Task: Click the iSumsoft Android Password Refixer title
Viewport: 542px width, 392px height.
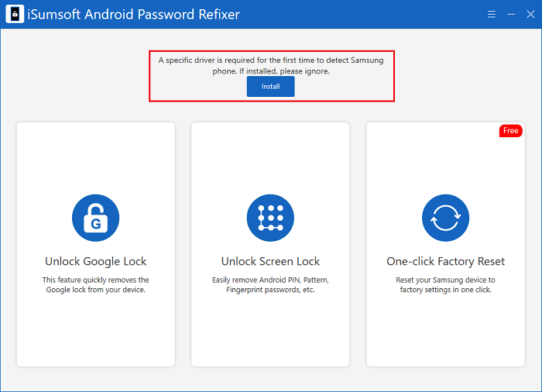Action: (133, 15)
